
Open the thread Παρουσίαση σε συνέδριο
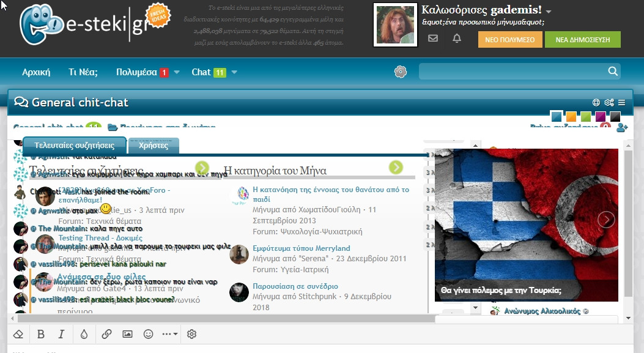coord(295,286)
